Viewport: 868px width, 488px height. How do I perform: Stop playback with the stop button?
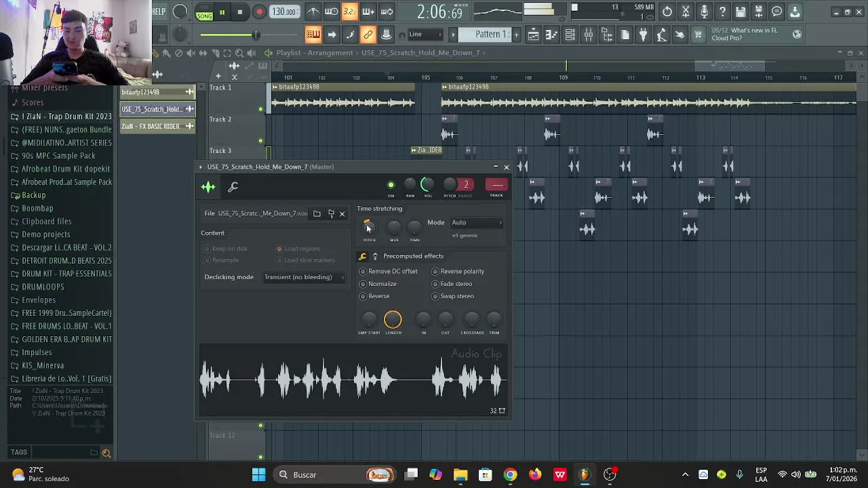pos(240,12)
